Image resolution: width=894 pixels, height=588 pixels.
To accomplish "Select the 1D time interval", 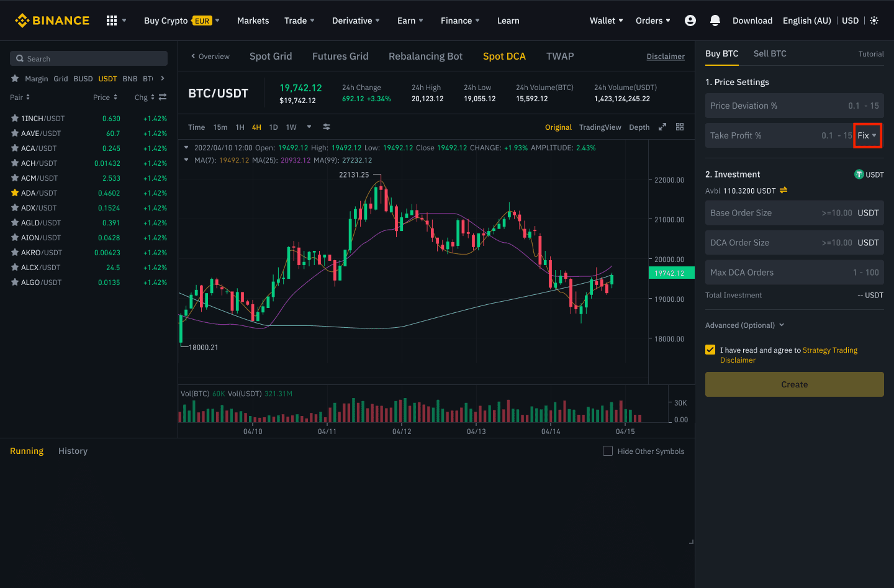I will [273, 127].
